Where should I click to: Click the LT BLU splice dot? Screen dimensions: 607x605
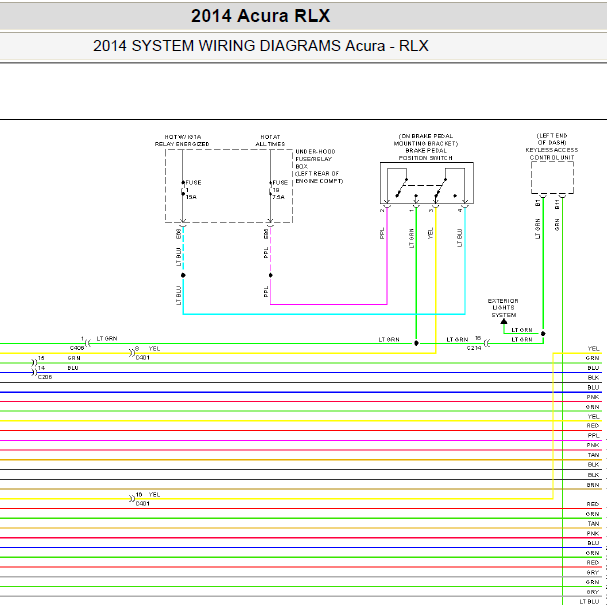(183, 275)
